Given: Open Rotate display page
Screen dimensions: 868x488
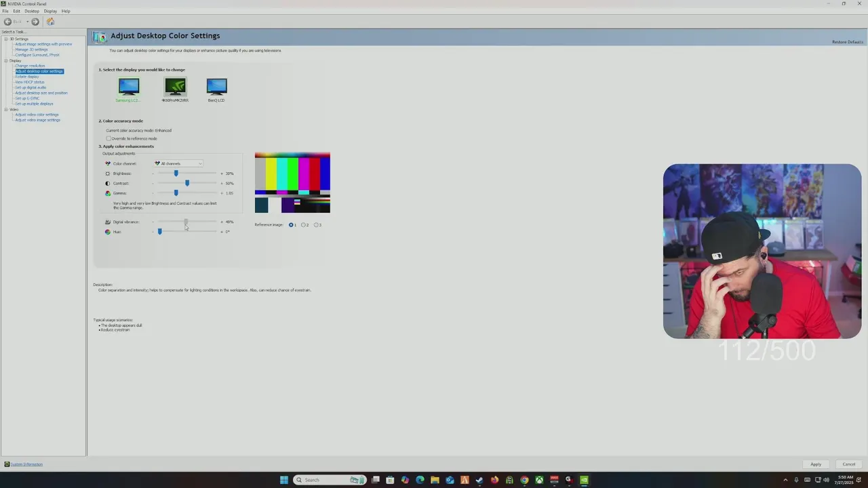Looking at the screenshot, I should point(27,77).
